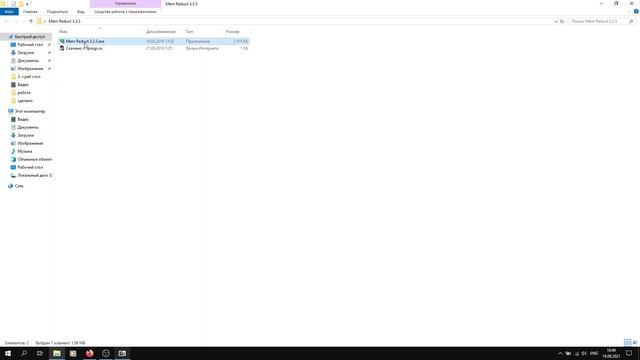Open the сделано folder
This screenshot has height=360, width=640.
[x=25, y=100]
